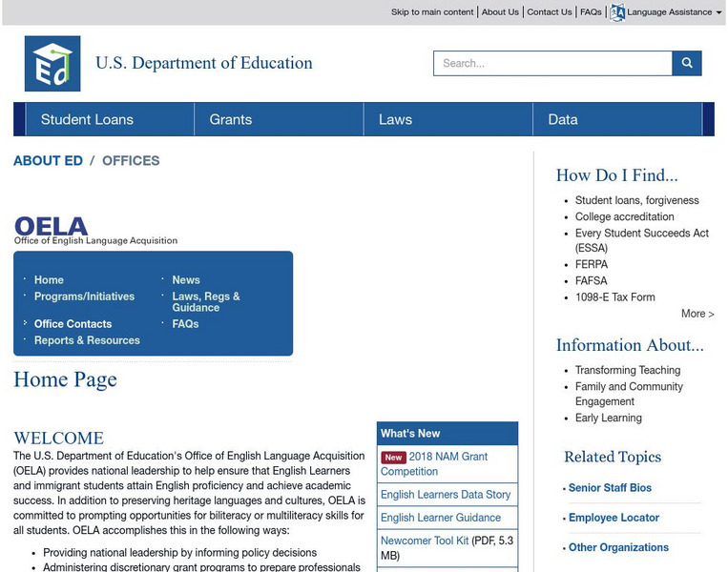
Task: Select News in OELA menu
Action: pos(186,279)
